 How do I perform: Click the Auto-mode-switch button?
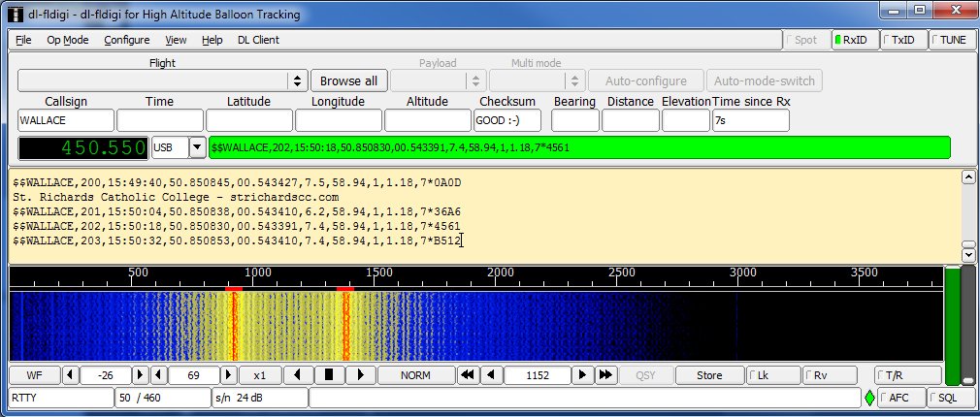[x=765, y=80]
